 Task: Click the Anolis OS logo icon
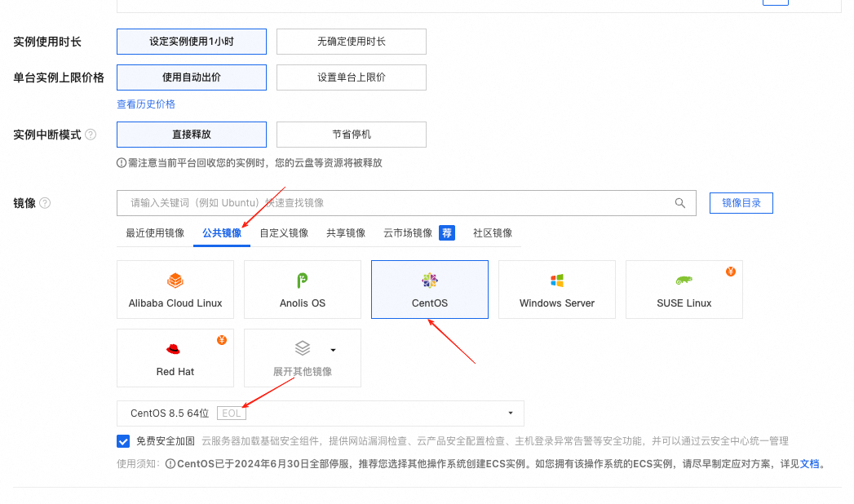pos(303,281)
